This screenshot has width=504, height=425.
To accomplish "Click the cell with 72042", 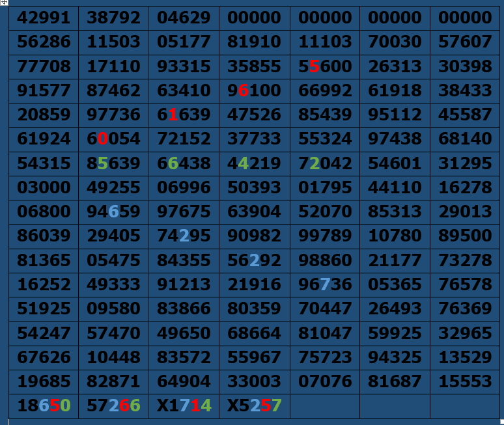I will tap(325, 163).
